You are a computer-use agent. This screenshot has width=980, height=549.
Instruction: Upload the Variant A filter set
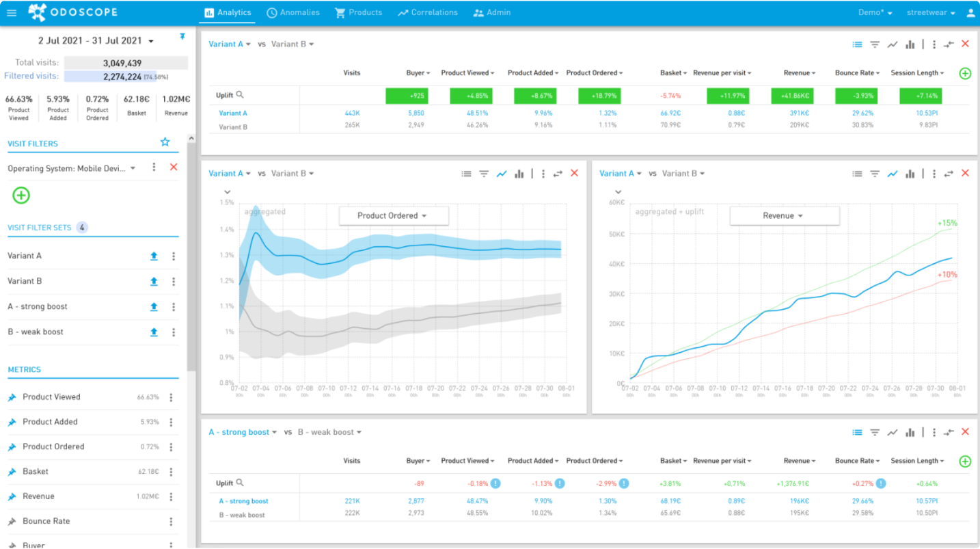point(154,256)
